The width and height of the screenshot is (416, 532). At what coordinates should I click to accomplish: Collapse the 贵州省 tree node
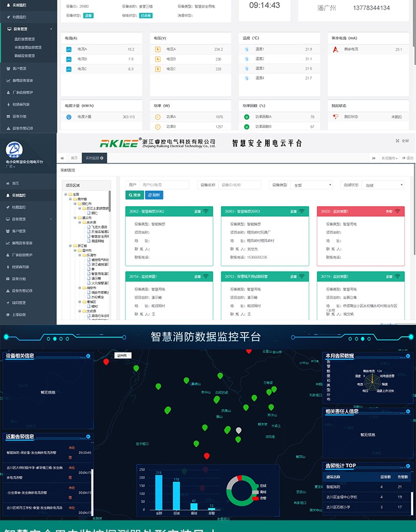click(x=70, y=199)
